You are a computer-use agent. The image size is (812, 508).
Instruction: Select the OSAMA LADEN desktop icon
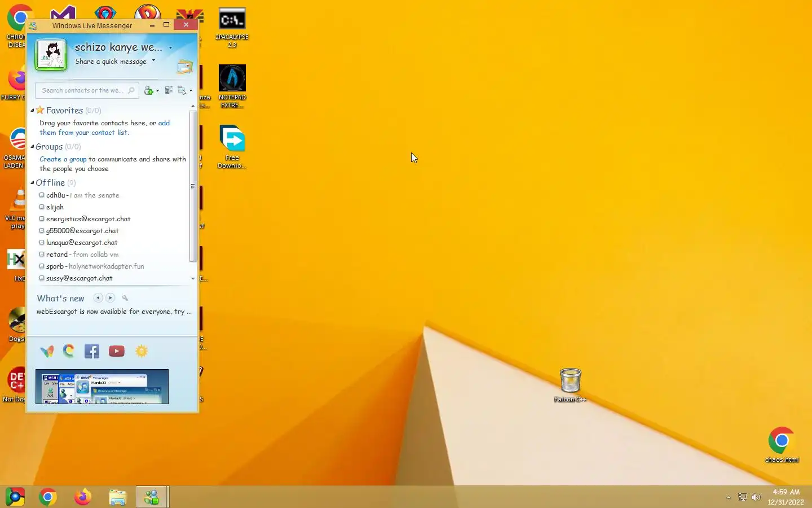(x=14, y=148)
